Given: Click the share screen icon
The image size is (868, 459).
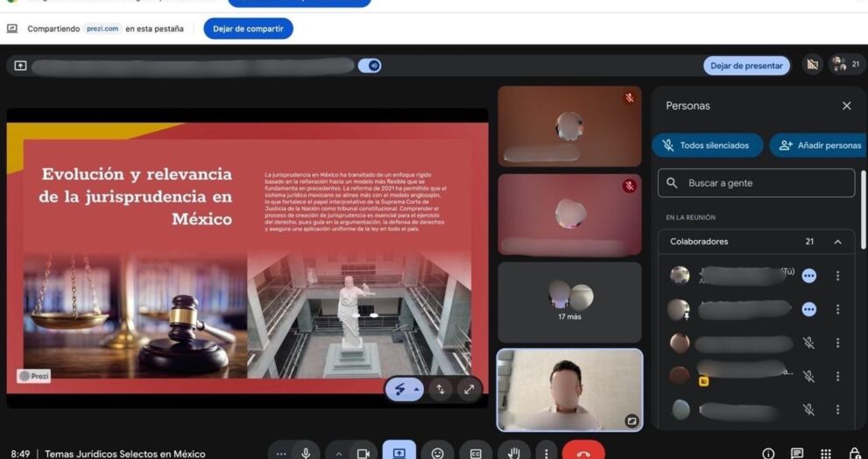Looking at the screenshot, I should click(x=399, y=453).
